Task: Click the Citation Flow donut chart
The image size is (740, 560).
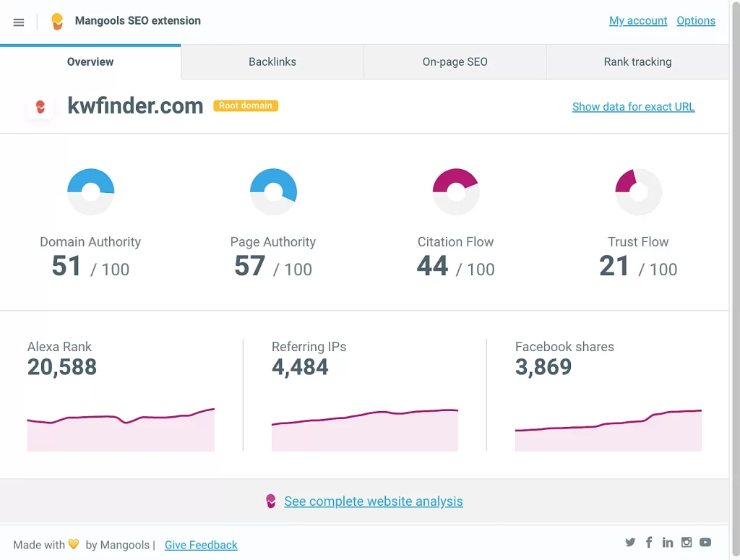Action: coord(456,191)
